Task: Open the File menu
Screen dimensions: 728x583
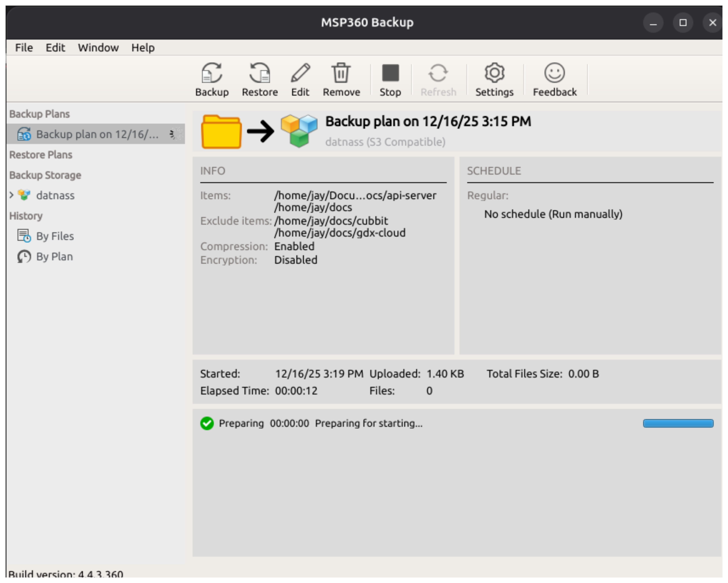Action: pyautogui.click(x=24, y=48)
